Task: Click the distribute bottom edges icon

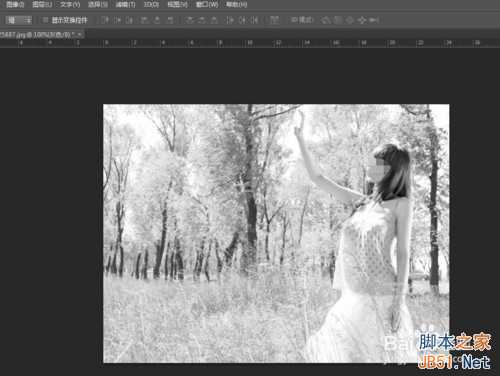Action: (214, 20)
